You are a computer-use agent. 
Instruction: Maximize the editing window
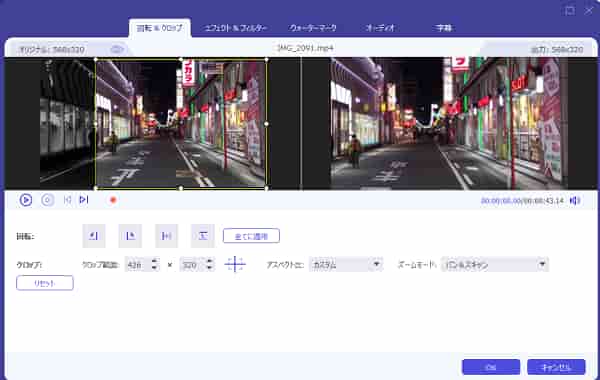pyautogui.click(x=569, y=10)
